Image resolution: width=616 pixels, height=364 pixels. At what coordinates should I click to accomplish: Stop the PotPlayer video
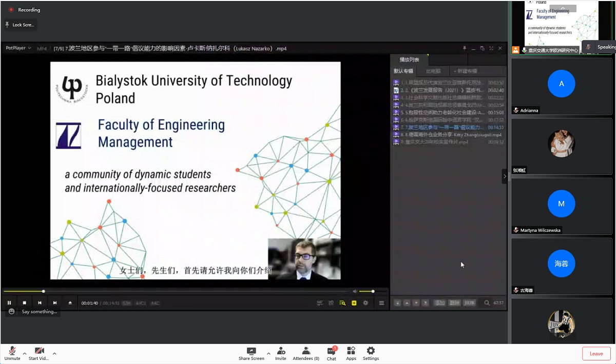(x=24, y=303)
